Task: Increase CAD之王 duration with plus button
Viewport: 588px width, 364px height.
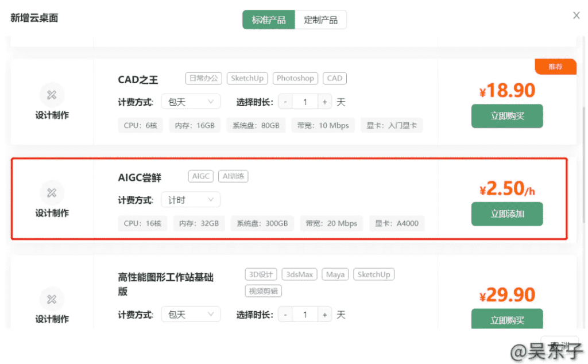Action: pos(325,102)
